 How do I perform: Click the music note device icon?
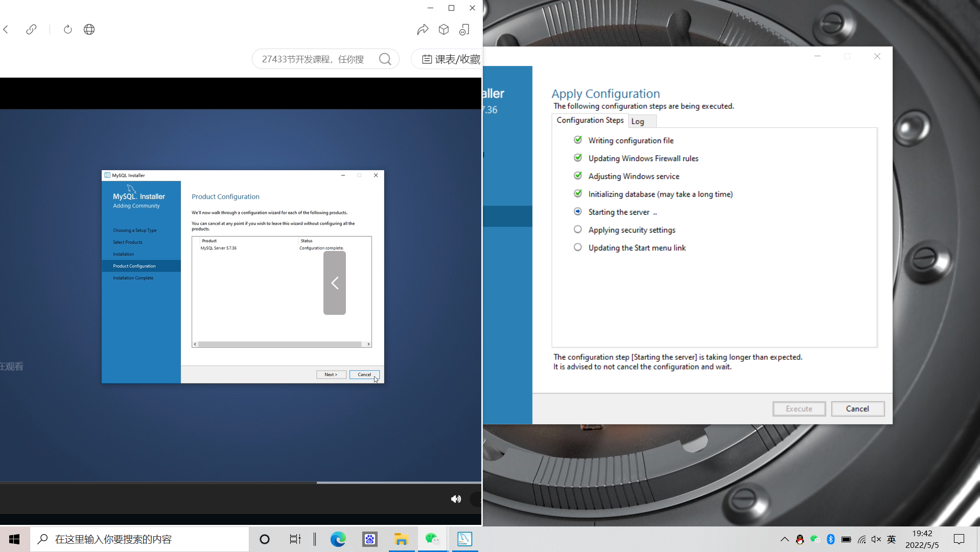(464, 30)
